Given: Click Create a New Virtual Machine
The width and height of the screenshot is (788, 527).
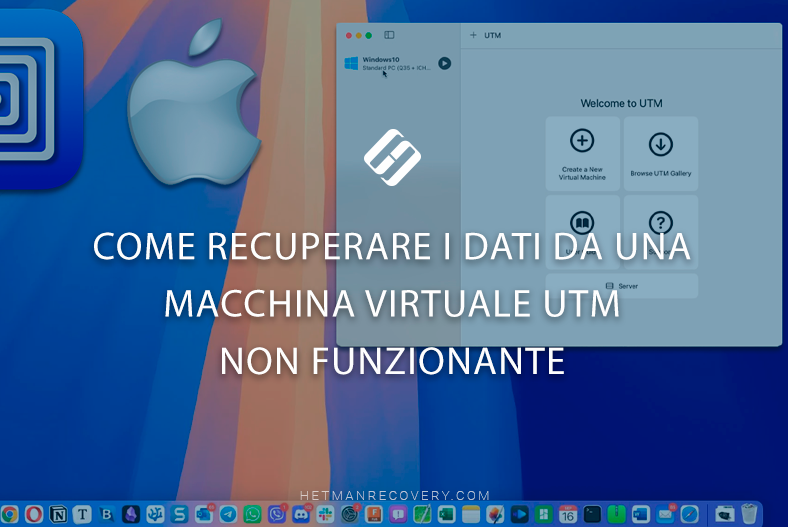Looking at the screenshot, I should [582, 154].
